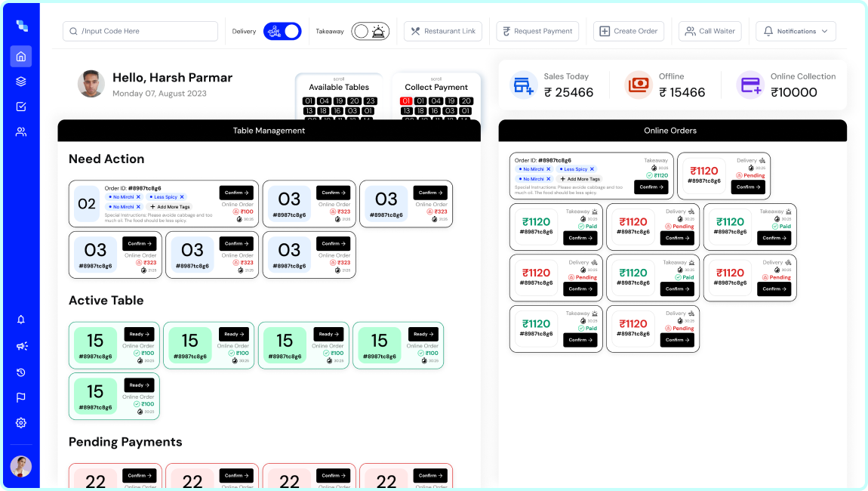Click the Collect Payment title
Screen dimensions: 868x491
click(436, 88)
